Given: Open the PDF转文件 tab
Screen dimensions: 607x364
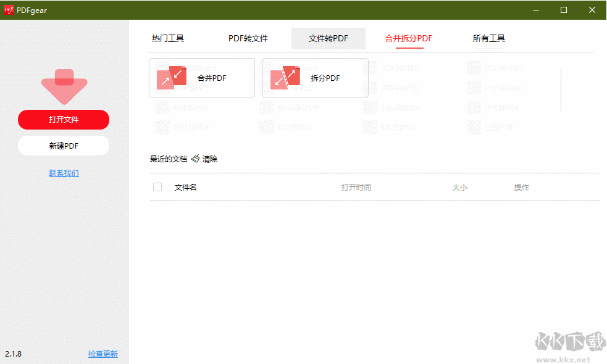Looking at the screenshot, I should click(248, 38).
